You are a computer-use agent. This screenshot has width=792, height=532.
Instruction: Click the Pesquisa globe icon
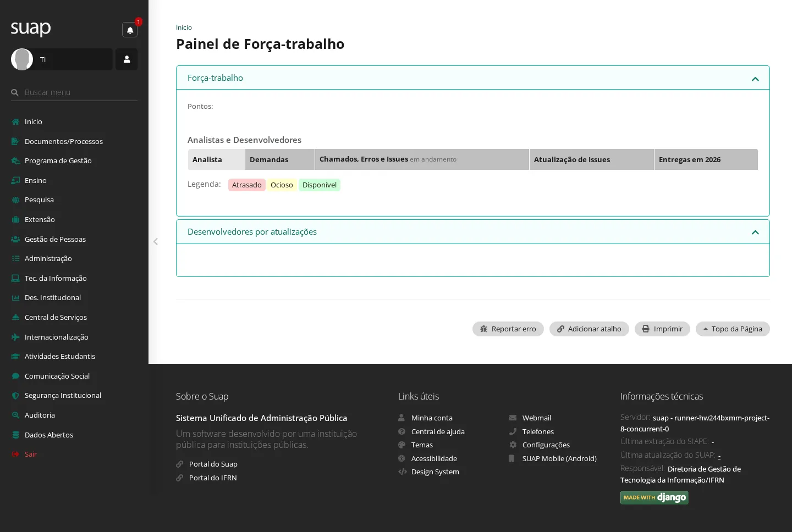(15, 200)
